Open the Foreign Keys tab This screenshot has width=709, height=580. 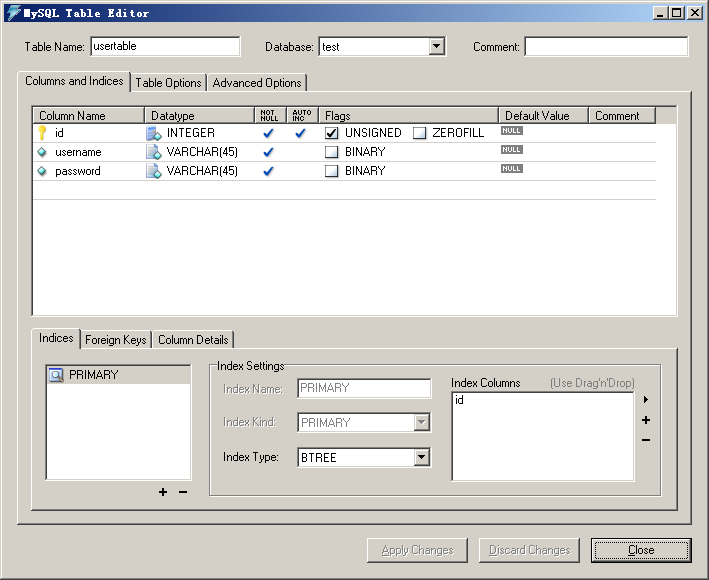pos(116,340)
